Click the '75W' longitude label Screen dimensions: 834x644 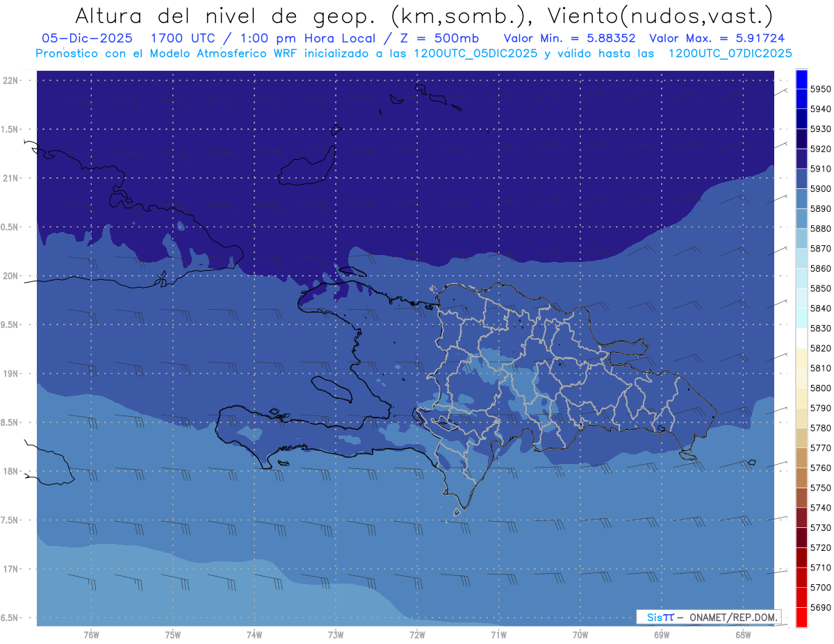pyautogui.click(x=173, y=634)
